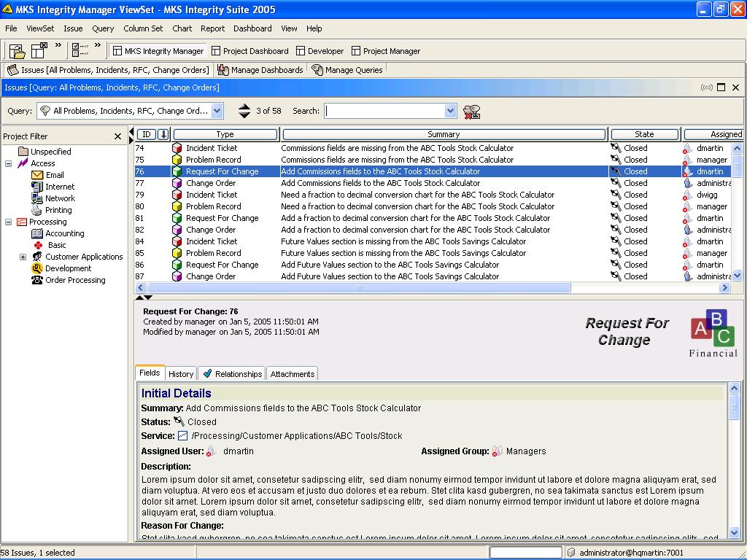Click the issues table scroll down arrow
Screen dimensions: 747x560
click(x=737, y=276)
